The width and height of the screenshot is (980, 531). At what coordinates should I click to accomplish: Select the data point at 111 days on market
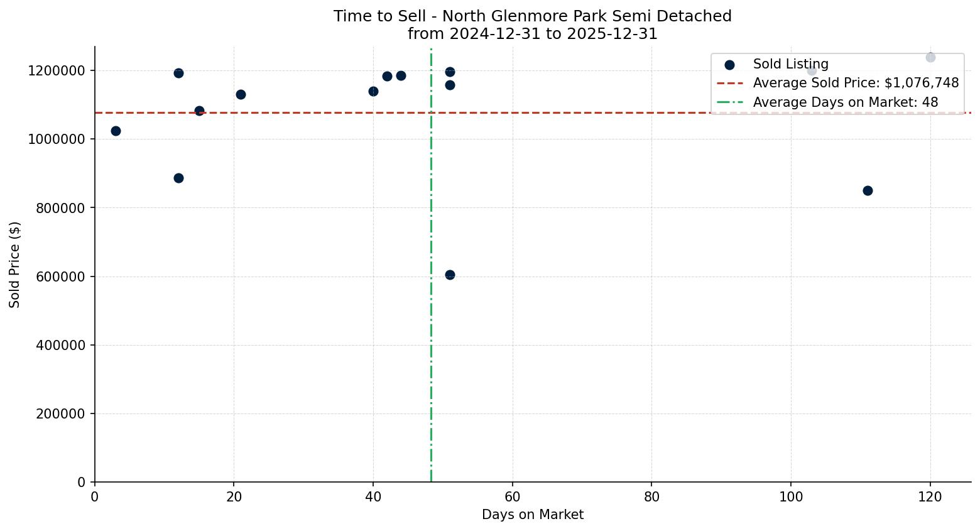click(x=868, y=190)
